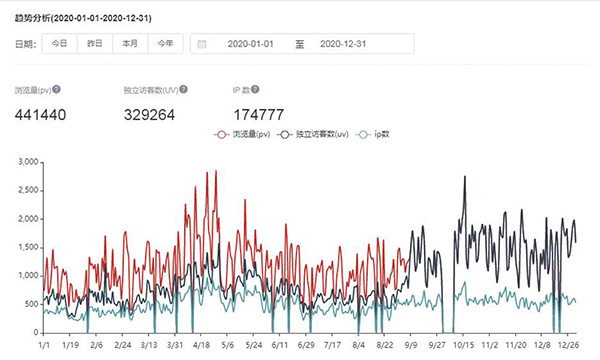This screenshot has height=360, width=600.
Task: Click the 8/22 x-axis label
Action: pyautogui.click(x=385, y=345)
